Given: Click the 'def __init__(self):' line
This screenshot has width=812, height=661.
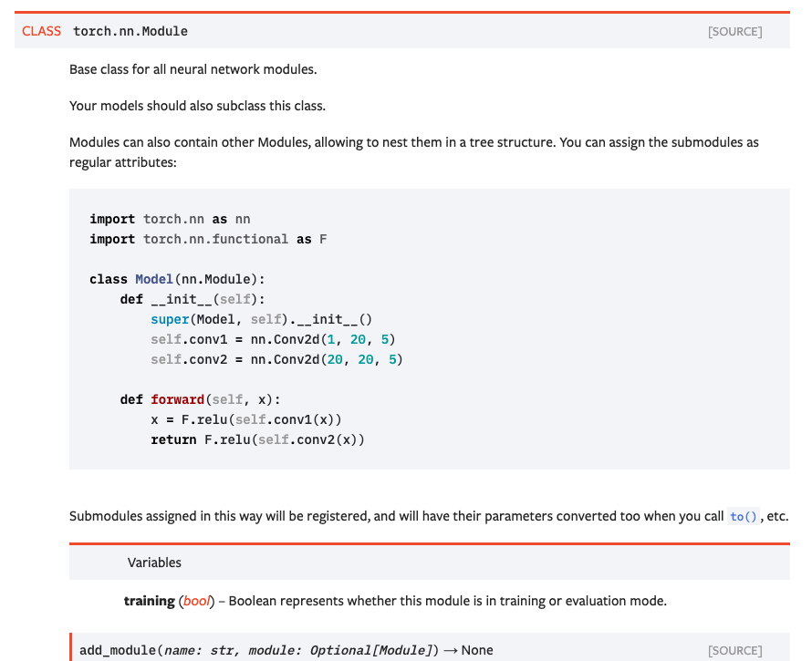Looking at the screenshot, I should [x=193, y=300].
